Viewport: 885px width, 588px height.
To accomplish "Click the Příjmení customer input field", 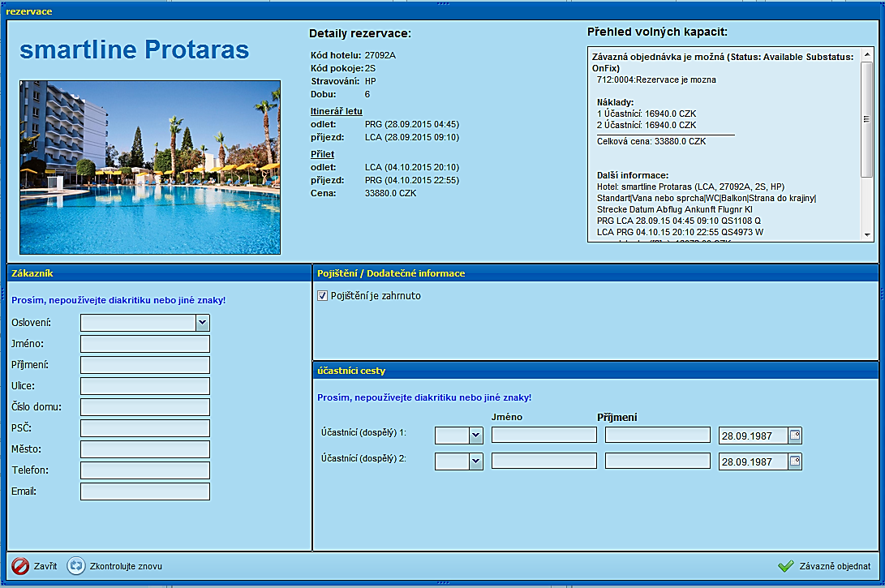I will click(145, 365).
